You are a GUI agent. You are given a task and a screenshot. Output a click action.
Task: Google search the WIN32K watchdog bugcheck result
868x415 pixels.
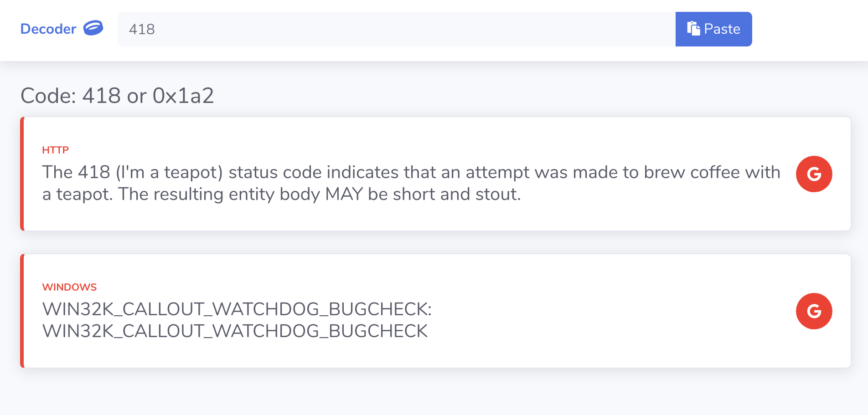[814, 311]
